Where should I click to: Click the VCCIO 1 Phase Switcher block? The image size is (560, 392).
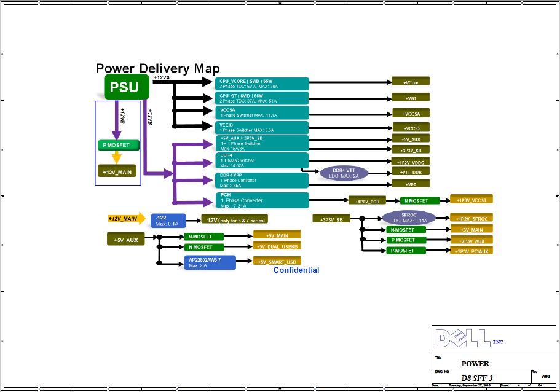click(x=262, y=127)
